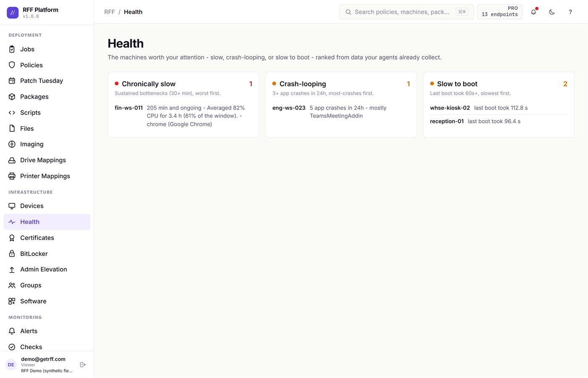Click the Scripts code icon

12,113
